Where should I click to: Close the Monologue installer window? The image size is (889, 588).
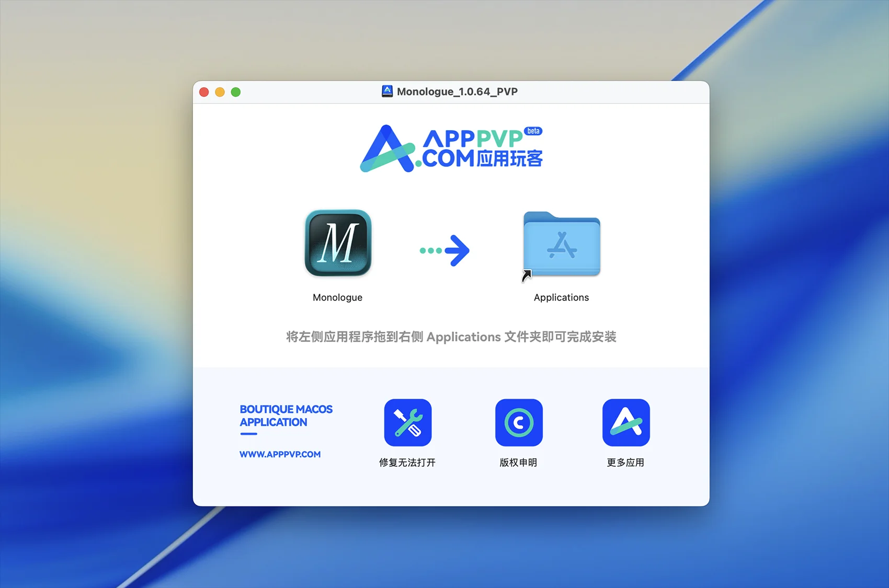(204, 92)
